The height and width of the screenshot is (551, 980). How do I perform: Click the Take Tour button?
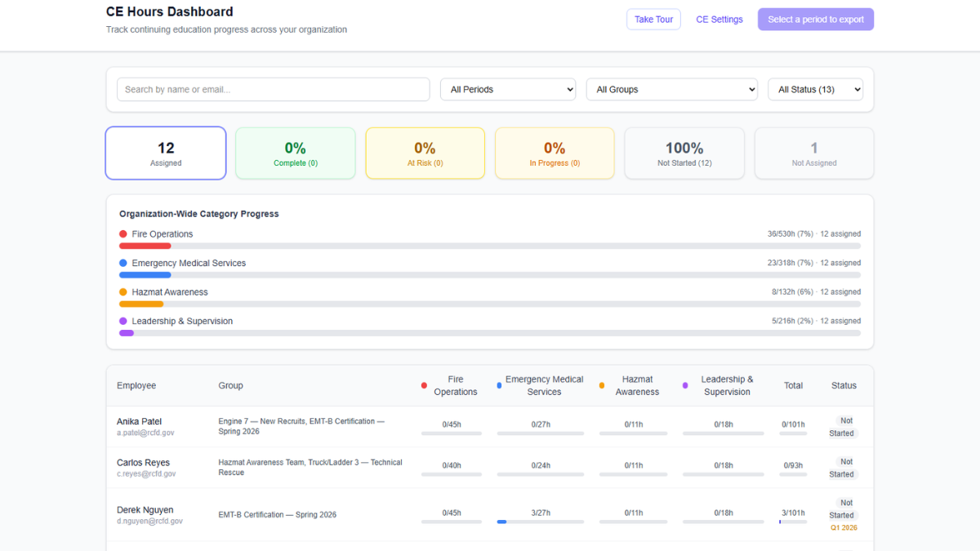pos(653,20)
